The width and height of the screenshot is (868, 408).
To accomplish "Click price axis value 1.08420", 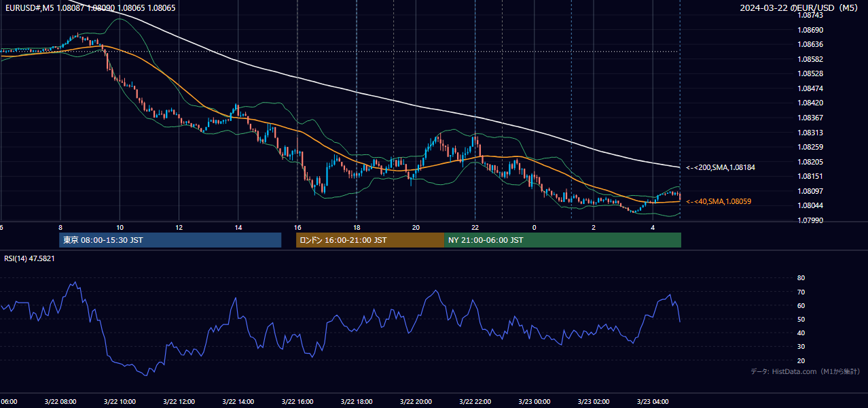I will 809,103.
